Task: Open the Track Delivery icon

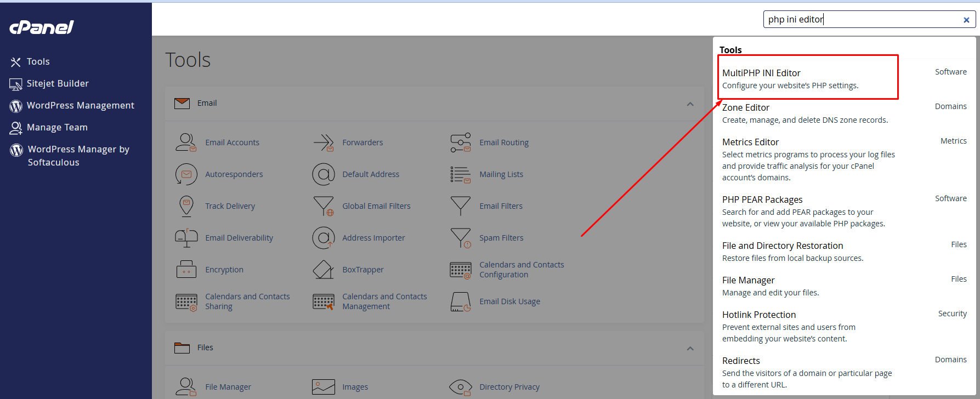Action: 186,206
